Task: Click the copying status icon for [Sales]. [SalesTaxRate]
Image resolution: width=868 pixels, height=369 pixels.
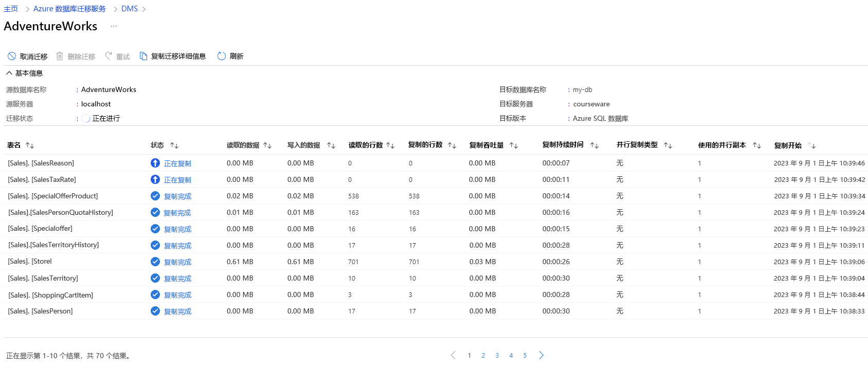Action: pos(155,179)
